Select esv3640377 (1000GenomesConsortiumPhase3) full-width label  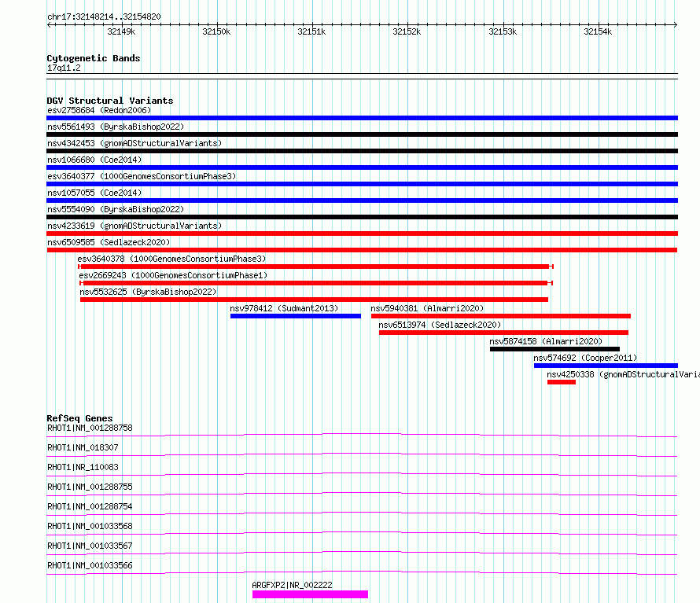coord(142,176)
